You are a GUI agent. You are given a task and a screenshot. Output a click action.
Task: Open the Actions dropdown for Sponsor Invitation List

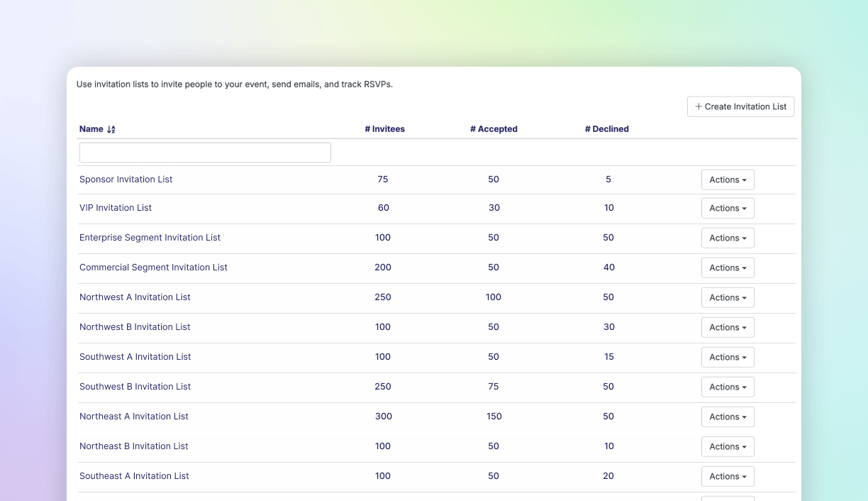(728, 180)
